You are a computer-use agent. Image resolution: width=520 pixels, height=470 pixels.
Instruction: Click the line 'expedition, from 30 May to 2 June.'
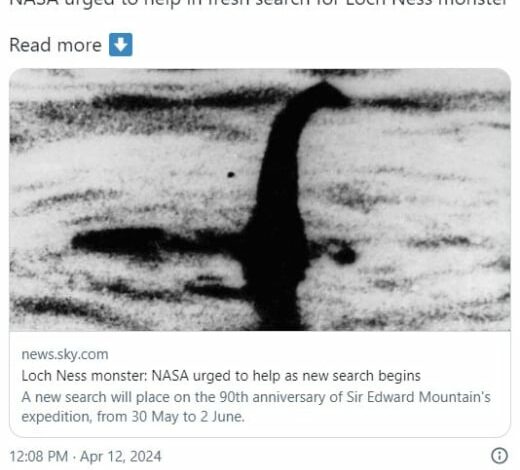[133, 417]
